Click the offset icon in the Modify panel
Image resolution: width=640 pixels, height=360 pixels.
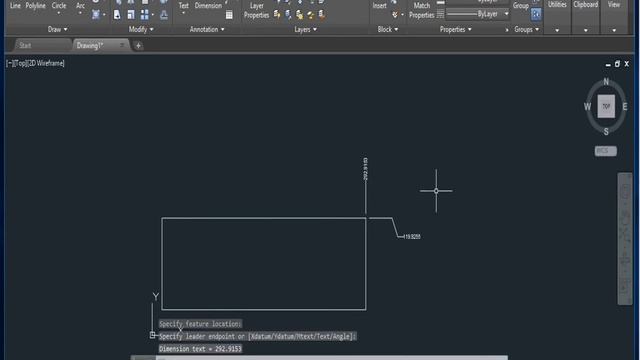(x=164, y=15)
